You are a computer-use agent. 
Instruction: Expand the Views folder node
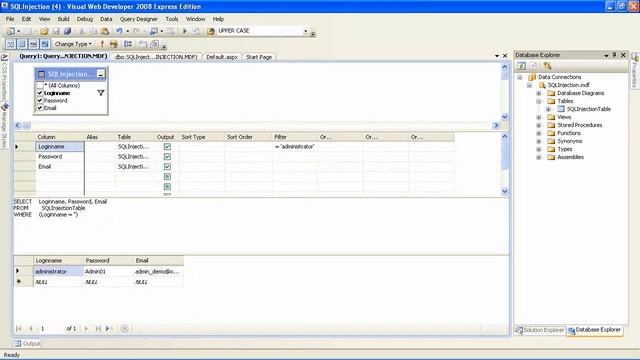(x=539, y=117)
